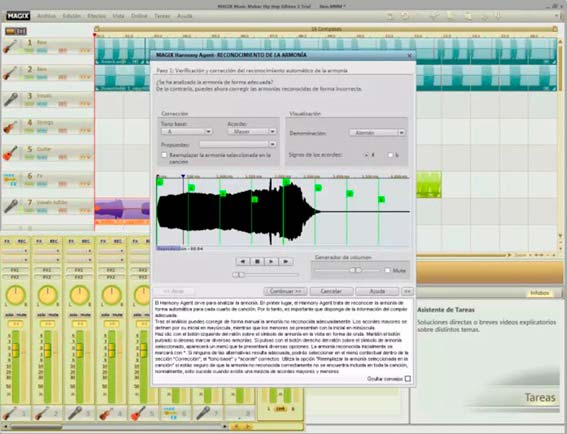Click mixer channel 6 Fx icon
The image size is (567, 434).
pyautogui.click(x=170, y=413)
